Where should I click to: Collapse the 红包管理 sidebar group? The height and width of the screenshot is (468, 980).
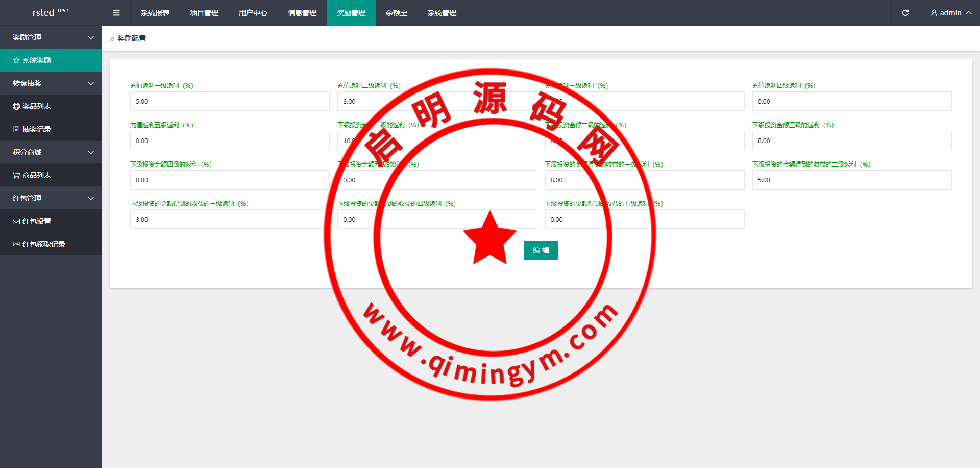pos(91,198)
